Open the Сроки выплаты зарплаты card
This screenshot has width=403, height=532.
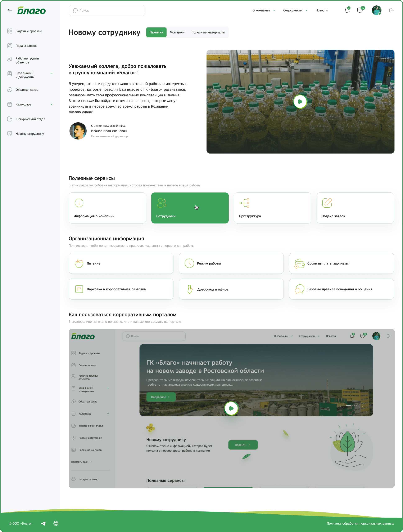(x=341, y=263)
